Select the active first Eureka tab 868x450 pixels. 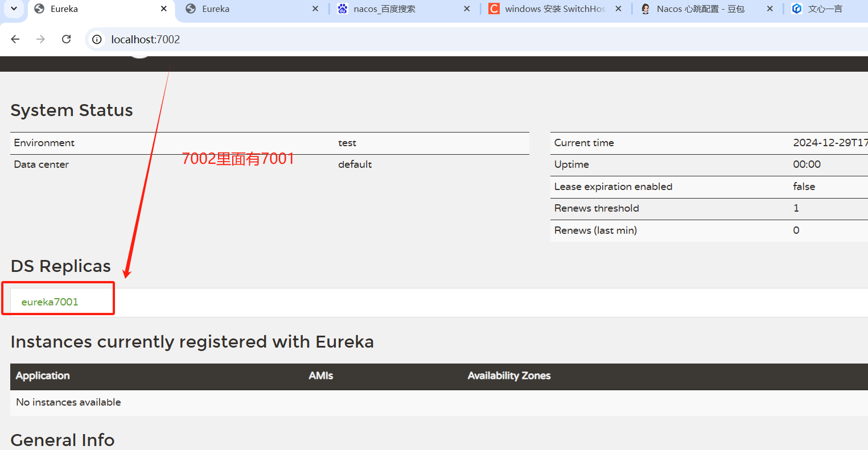102,9
